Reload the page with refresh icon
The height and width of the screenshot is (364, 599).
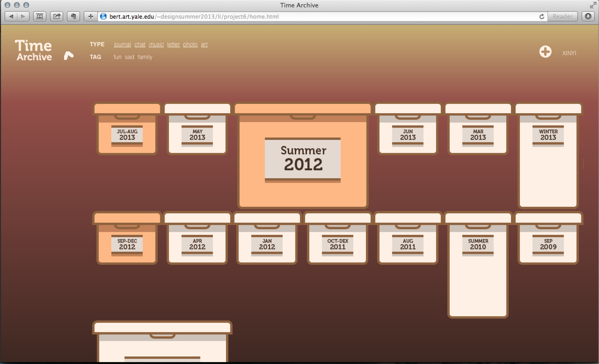point(542,17)
